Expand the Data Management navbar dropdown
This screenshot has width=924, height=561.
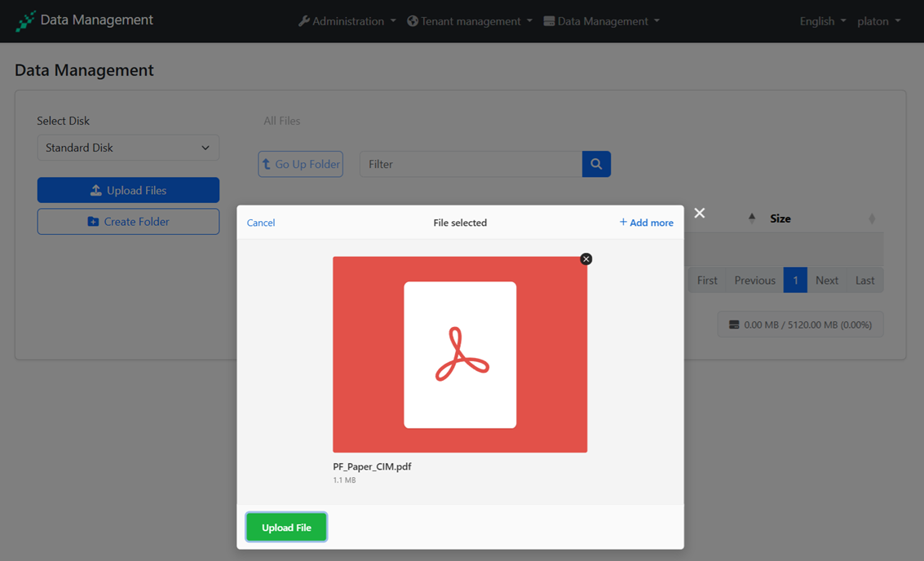pos(602,21)
